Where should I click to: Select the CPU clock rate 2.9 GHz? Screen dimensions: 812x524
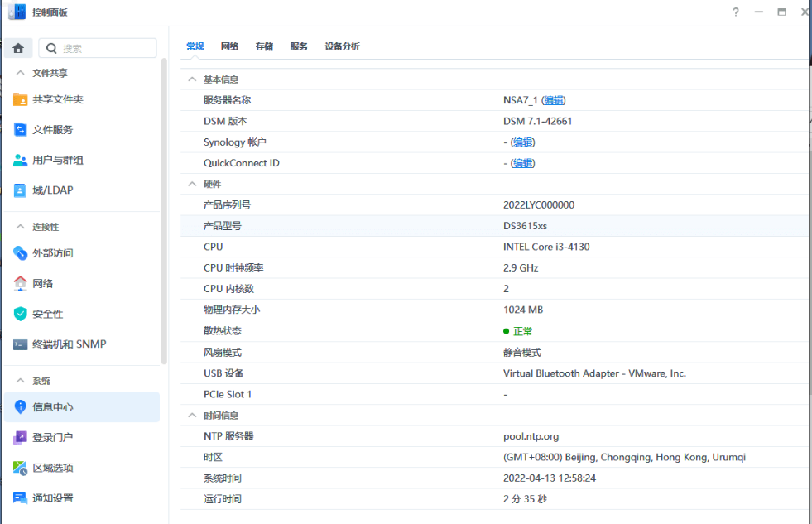pos(521,268)
